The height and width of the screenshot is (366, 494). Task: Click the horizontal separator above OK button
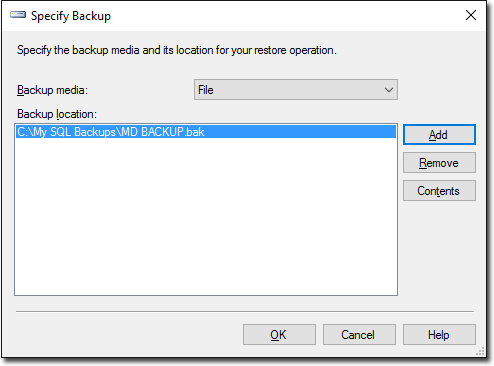245,312
